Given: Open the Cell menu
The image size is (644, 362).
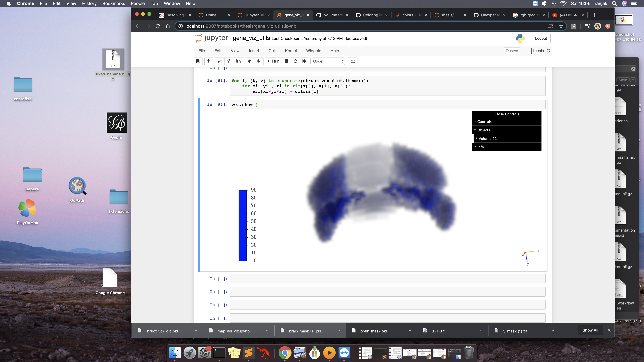Looking at the screenshot, I should pos(272,51).
